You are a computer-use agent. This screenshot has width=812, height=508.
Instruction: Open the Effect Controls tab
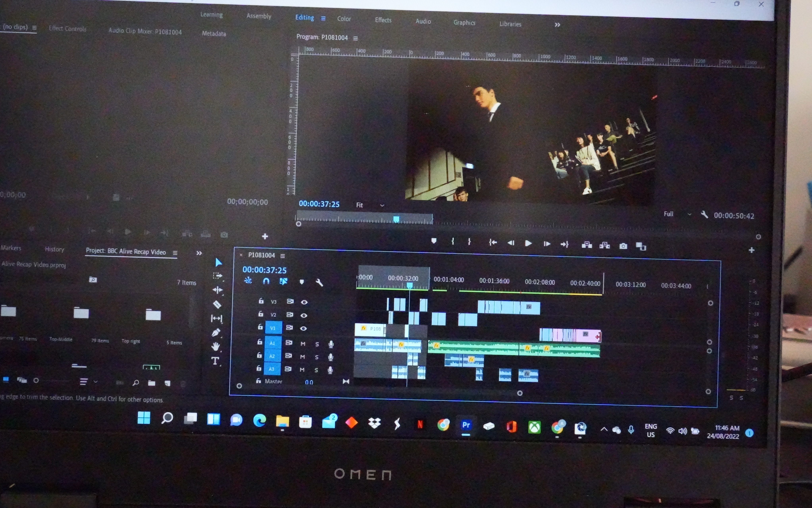(67, 29)
